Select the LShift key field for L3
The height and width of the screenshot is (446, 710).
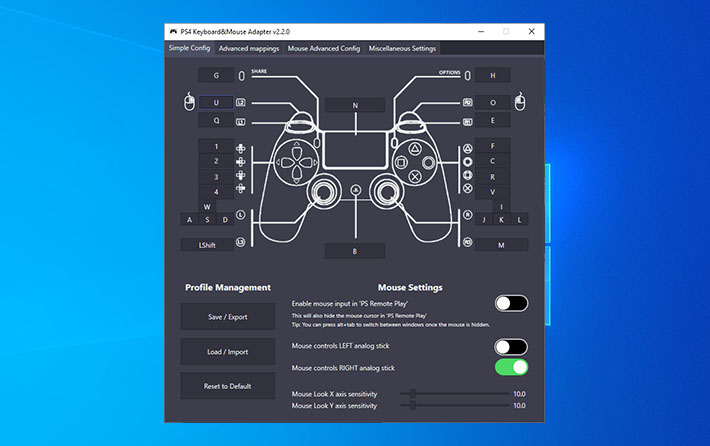coord(207,245)
